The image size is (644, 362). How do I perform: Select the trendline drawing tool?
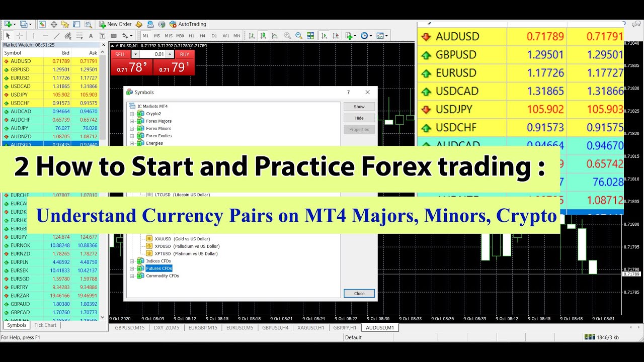click(x=57, y=36)
